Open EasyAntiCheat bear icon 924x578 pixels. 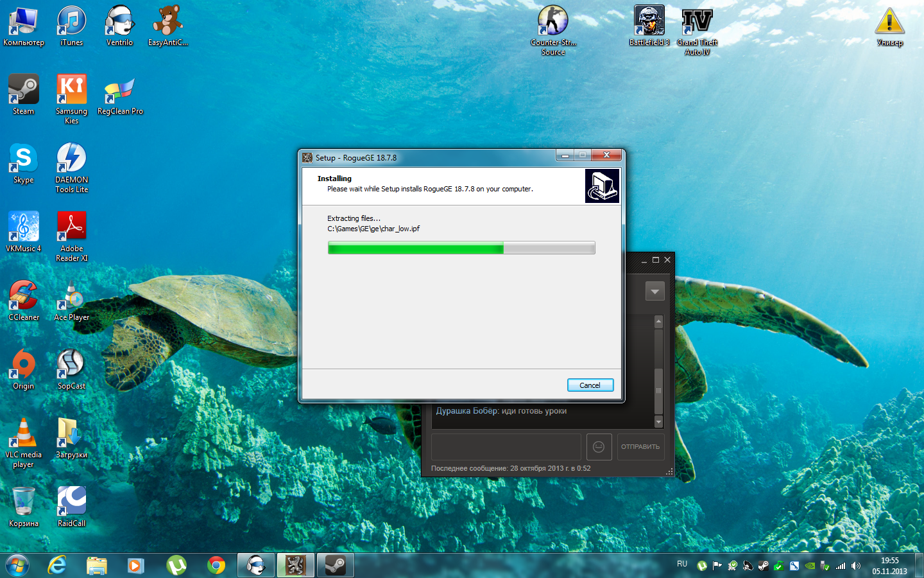pos(168,27)
